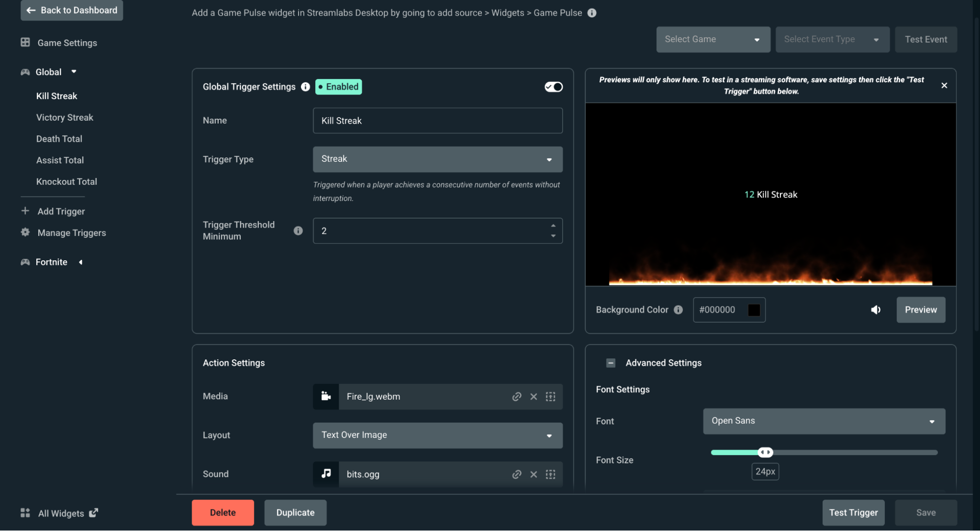Mute the preview audio speaker icon
Image resolution: width=980 pixels, height=531 pixels.
[x=876, y=309]
